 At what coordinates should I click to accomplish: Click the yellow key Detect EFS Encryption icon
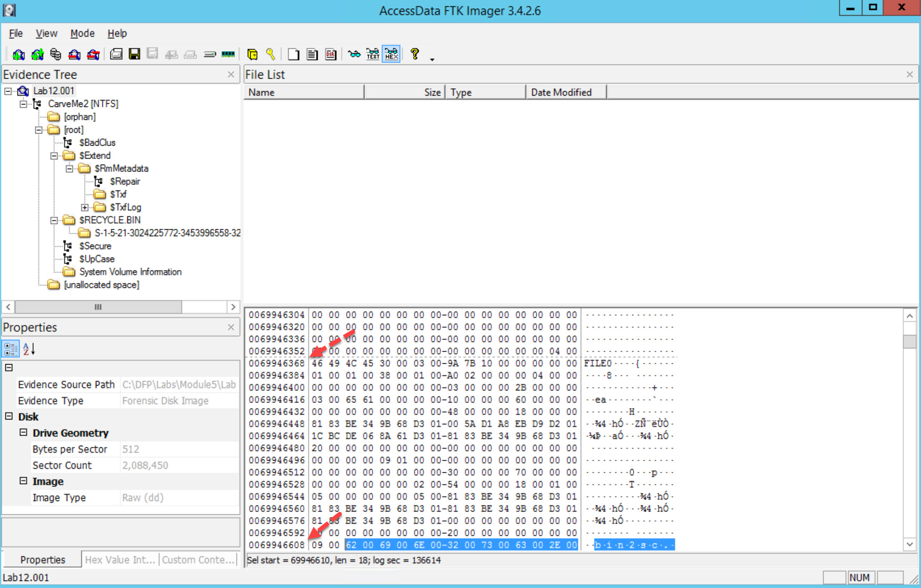click(271, 55)
